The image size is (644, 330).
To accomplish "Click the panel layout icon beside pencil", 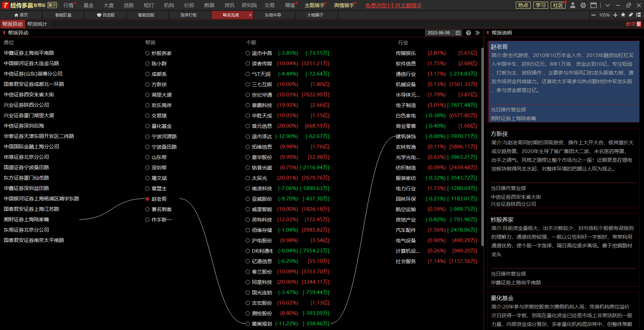I will coord(639,15).
